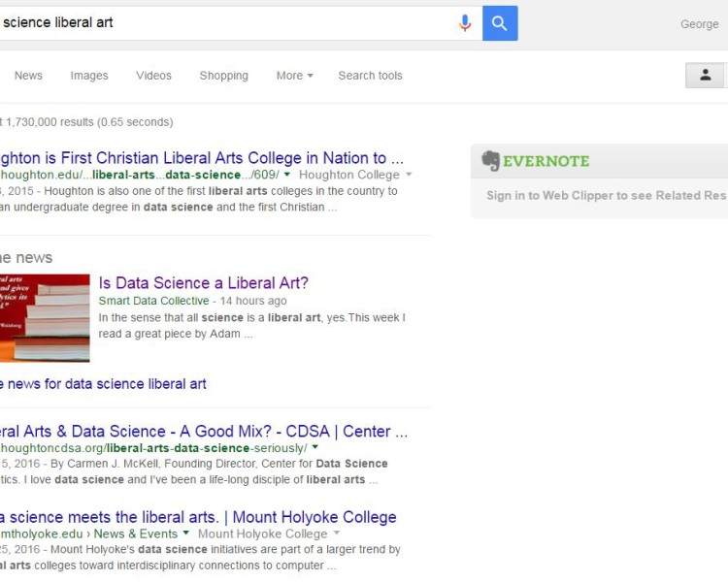
Task: Open more news for data science liberal art
Action: click(102, 384)
